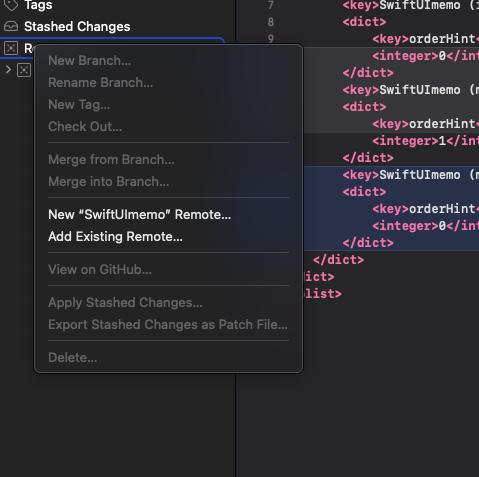This screenshot has height=477, width=479.
Task: Choose Apply Stashed Changes… entry
Action: coord(125,303)
